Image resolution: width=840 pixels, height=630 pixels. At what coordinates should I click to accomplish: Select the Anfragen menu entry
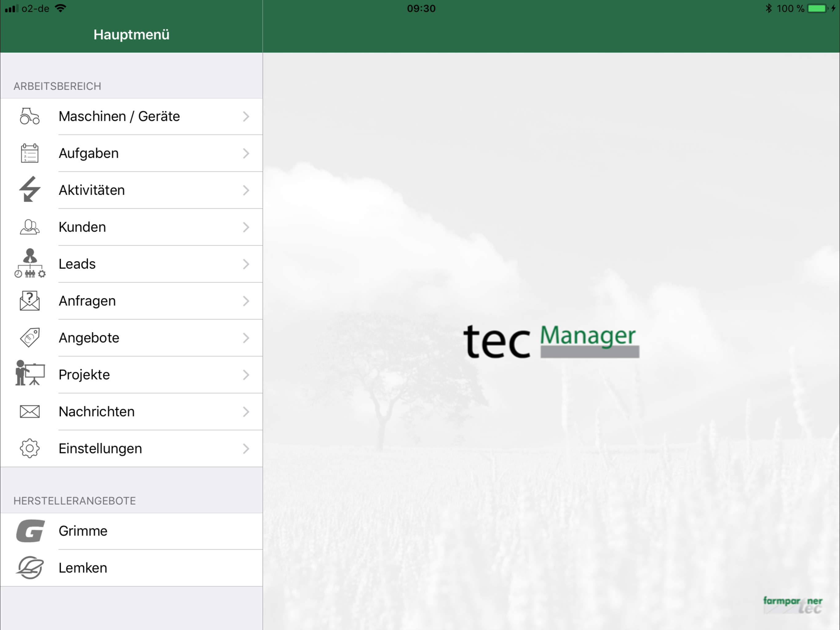pyautogui.click(x=131, y=301)
